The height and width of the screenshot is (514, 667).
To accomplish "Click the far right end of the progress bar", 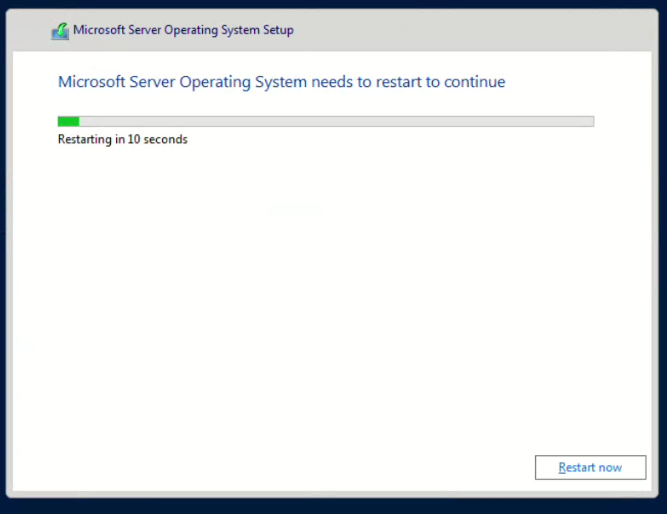I will [x=589, y=121].
